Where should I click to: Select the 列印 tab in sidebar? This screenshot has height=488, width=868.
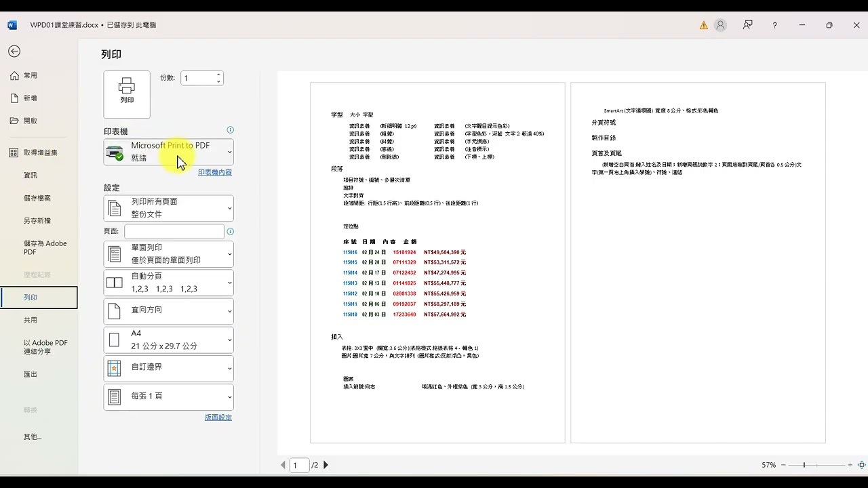39,298
